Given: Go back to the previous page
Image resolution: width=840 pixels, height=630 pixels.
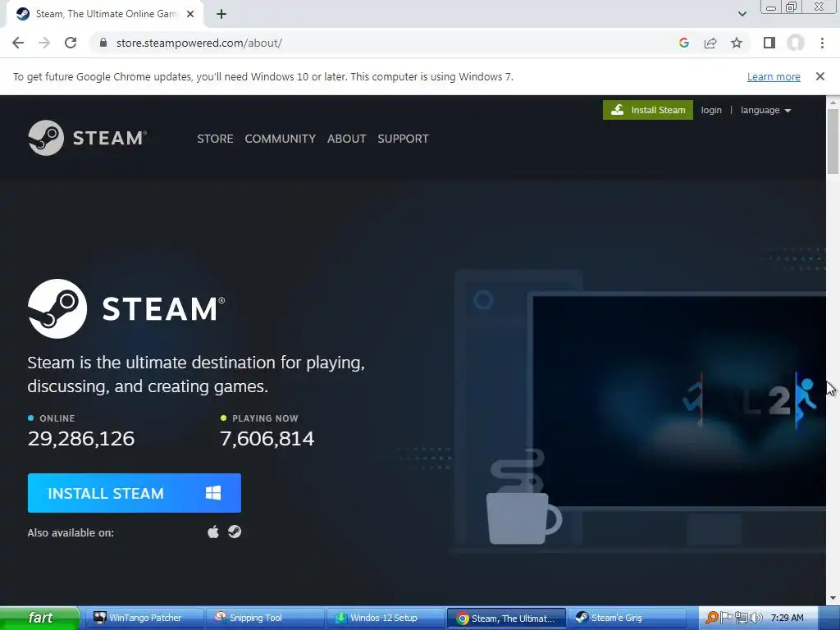Looking at the screenshot, I should [x=18, y=43].
